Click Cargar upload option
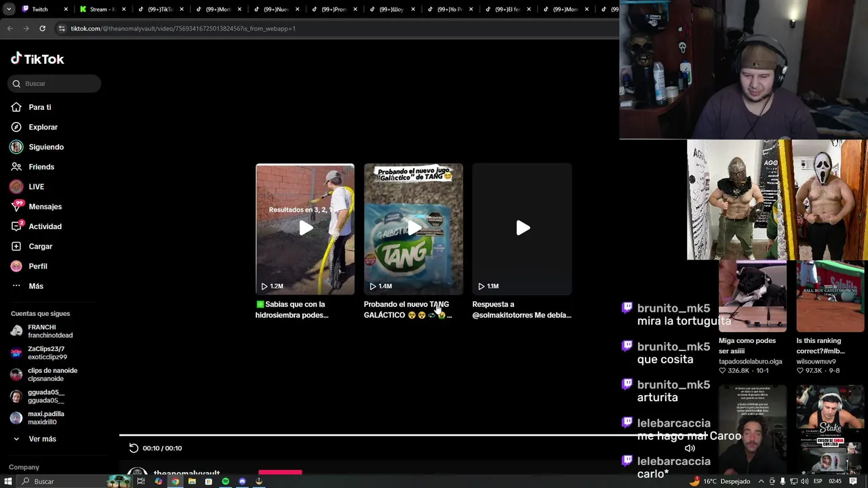The width and height of the screenshot is (868, 488). (31, 246)
